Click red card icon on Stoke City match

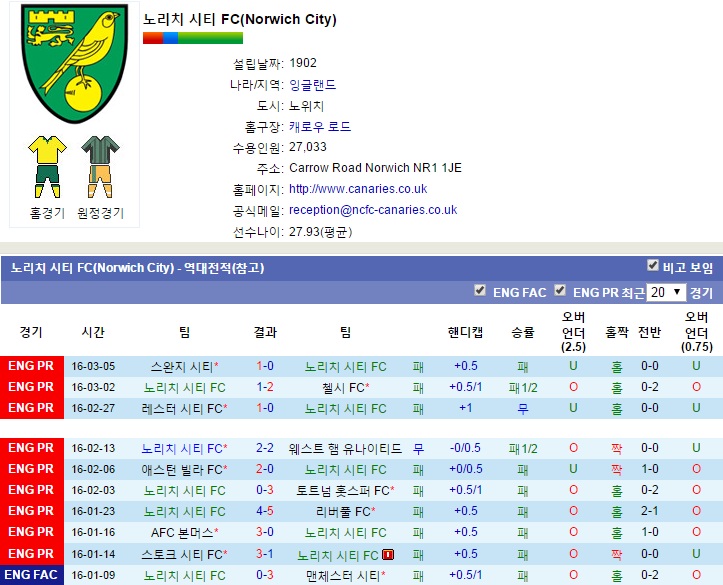tap(387, 555)
